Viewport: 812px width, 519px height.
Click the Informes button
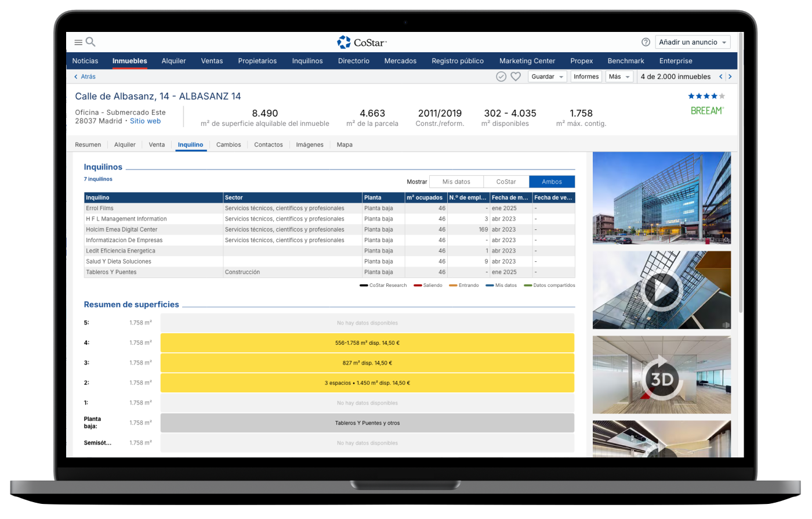coord(586,77)
